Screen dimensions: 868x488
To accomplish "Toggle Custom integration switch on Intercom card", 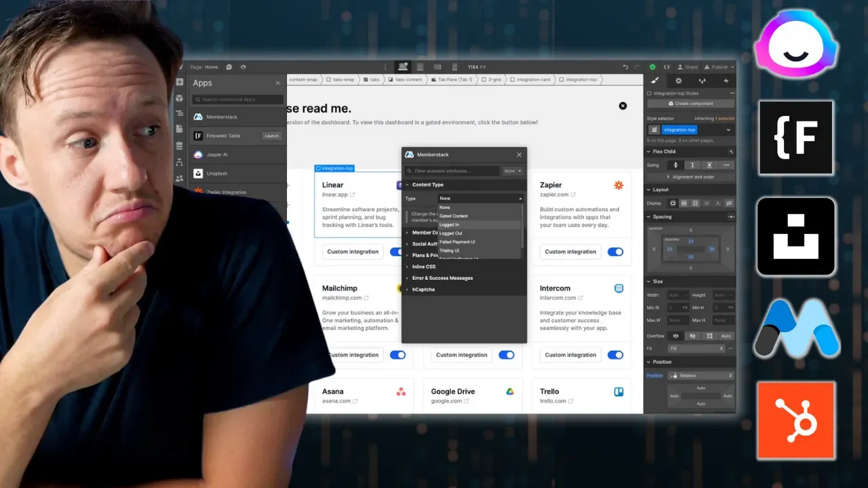I will 616,354.
